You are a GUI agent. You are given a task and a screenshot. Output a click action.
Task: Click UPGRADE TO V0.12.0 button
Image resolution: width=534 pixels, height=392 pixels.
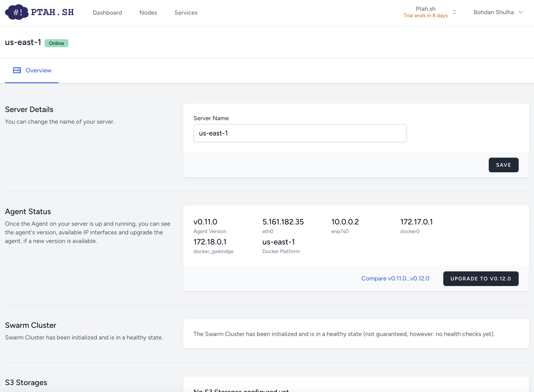[481, 278]
